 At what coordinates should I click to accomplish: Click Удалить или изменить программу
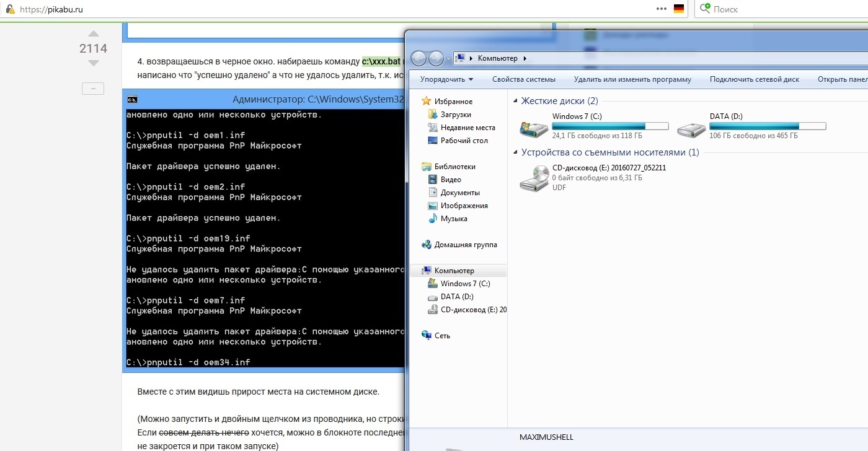pos(632,79)
